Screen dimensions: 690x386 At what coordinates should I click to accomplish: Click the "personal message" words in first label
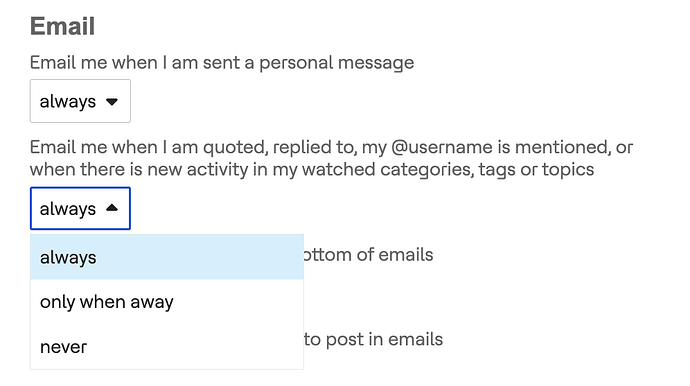[336, 63]
